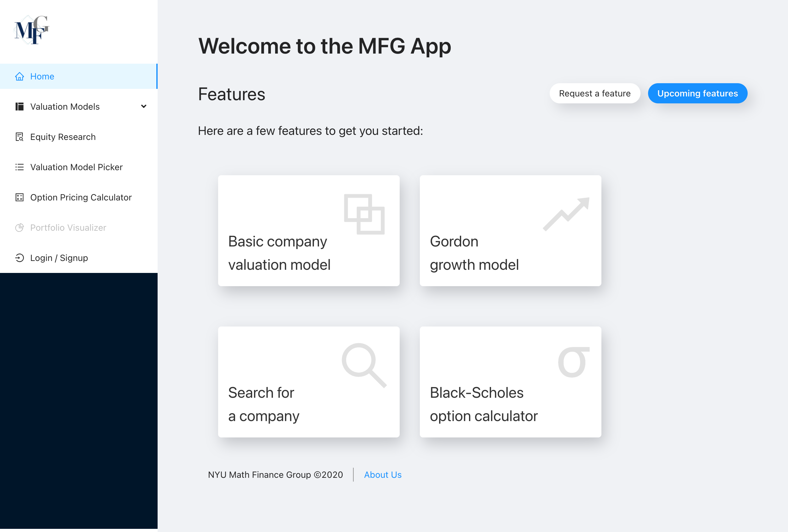Select the Valuation Model Picker sidebar item
The image size is (788, 532).
tap(76, 167)
